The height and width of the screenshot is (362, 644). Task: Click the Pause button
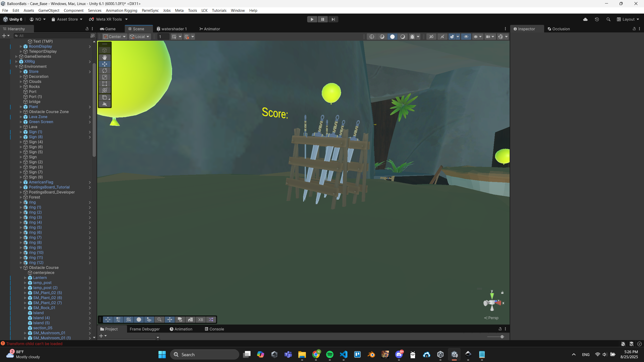tap(323, 19)
